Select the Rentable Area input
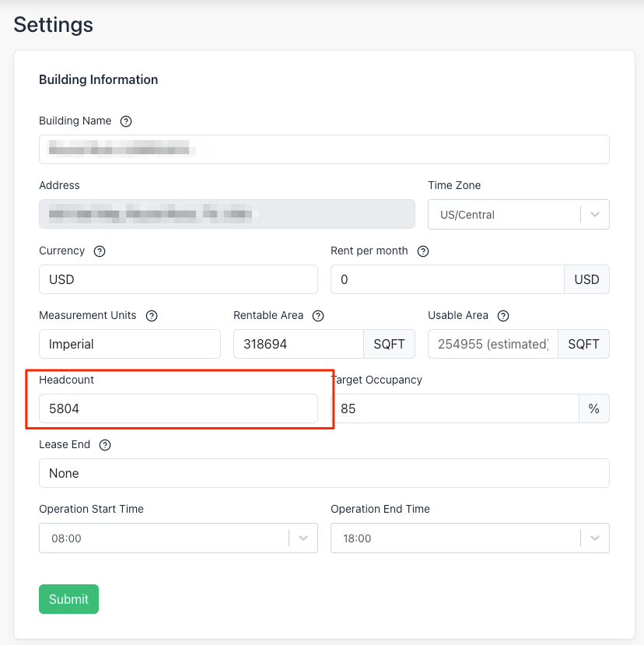 pyautogui.click(x=298, y=344)
